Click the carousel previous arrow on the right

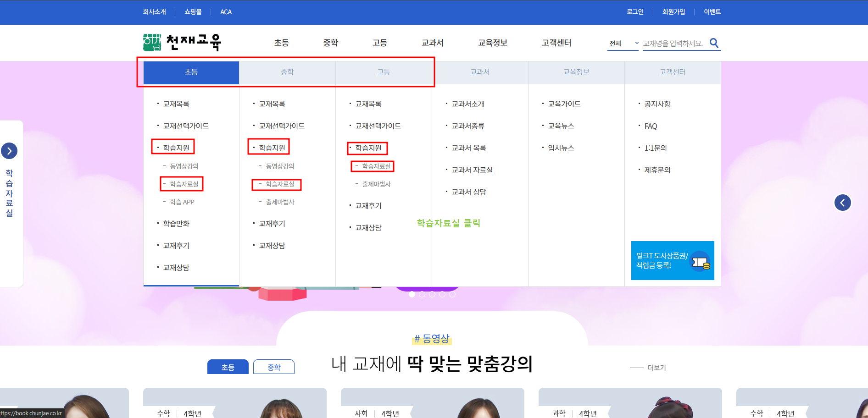[843, 203]
